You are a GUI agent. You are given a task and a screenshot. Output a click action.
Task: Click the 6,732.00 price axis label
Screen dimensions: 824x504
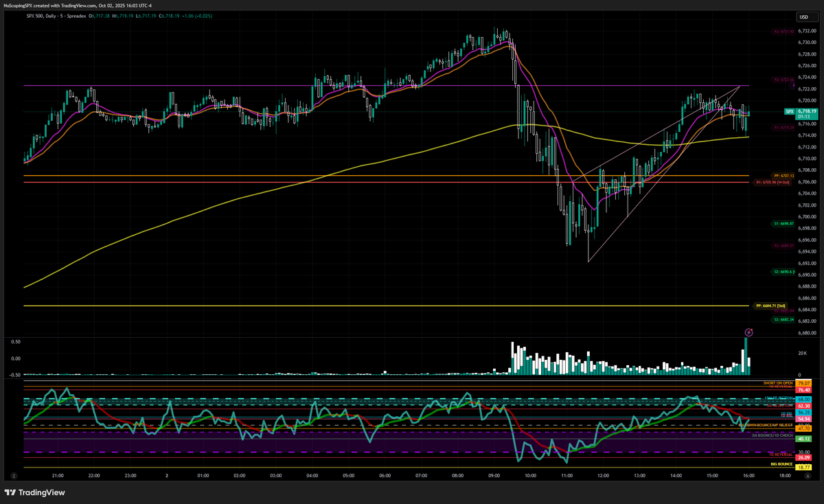coord(807,31)
